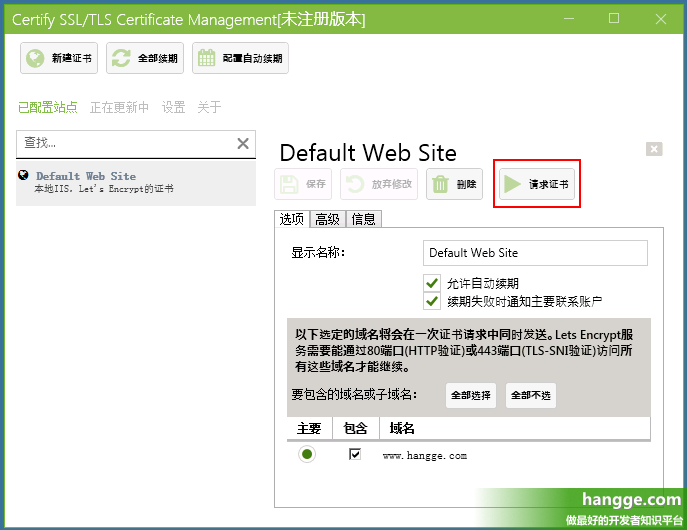The width and height of the screenshot is (687, 530).
Task: Switch to the 正在更新中 tab
Action: 120,107
